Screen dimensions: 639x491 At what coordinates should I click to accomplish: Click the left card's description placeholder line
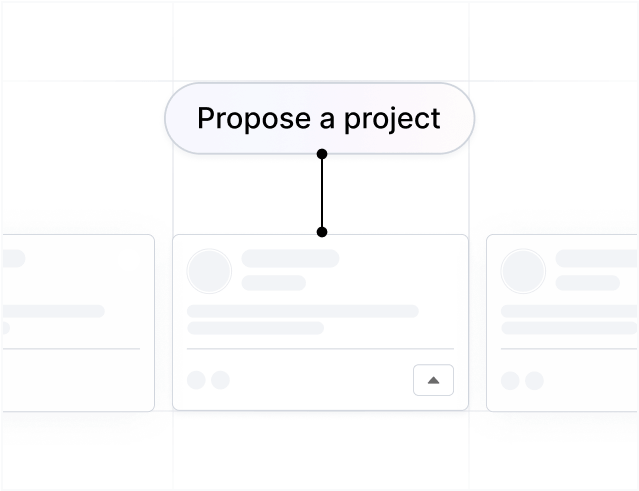coord(54,311)
